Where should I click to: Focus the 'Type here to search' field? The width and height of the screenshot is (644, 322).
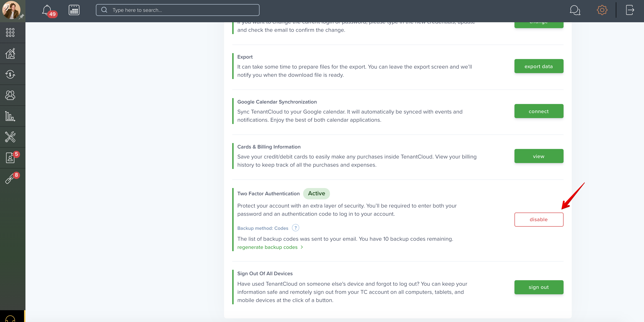tap(177, 10)
